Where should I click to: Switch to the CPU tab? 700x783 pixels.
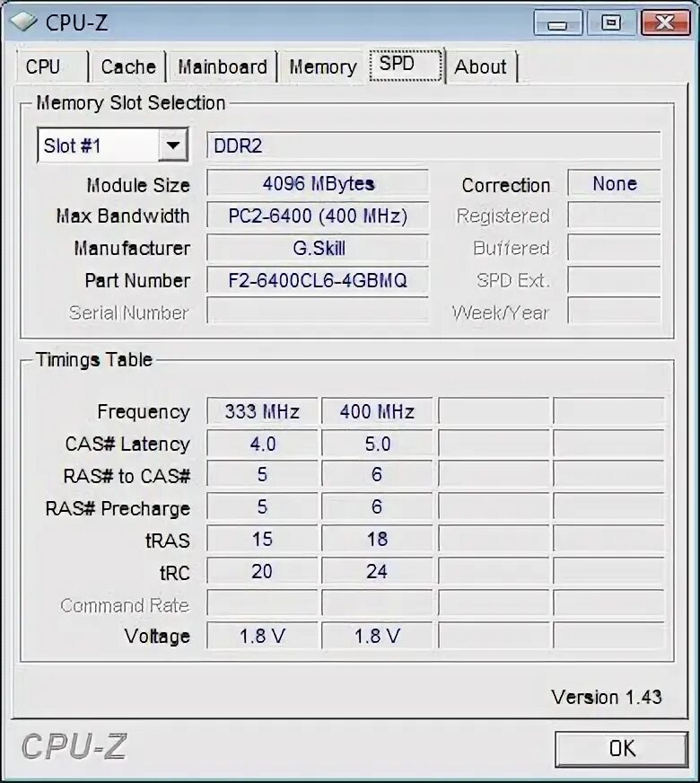(x=52, y=66)
